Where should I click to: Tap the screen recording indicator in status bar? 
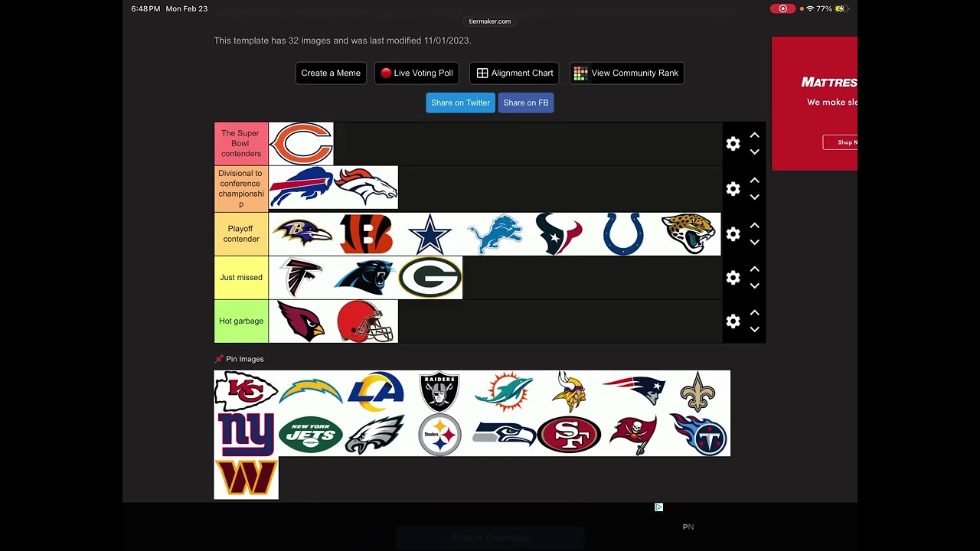[782, 8]
